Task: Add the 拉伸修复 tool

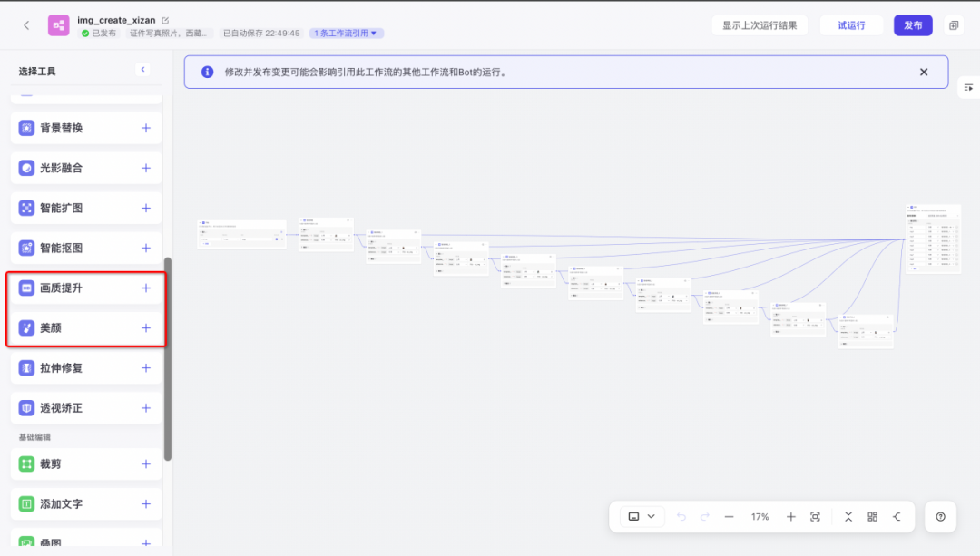Action: [145, 368]
